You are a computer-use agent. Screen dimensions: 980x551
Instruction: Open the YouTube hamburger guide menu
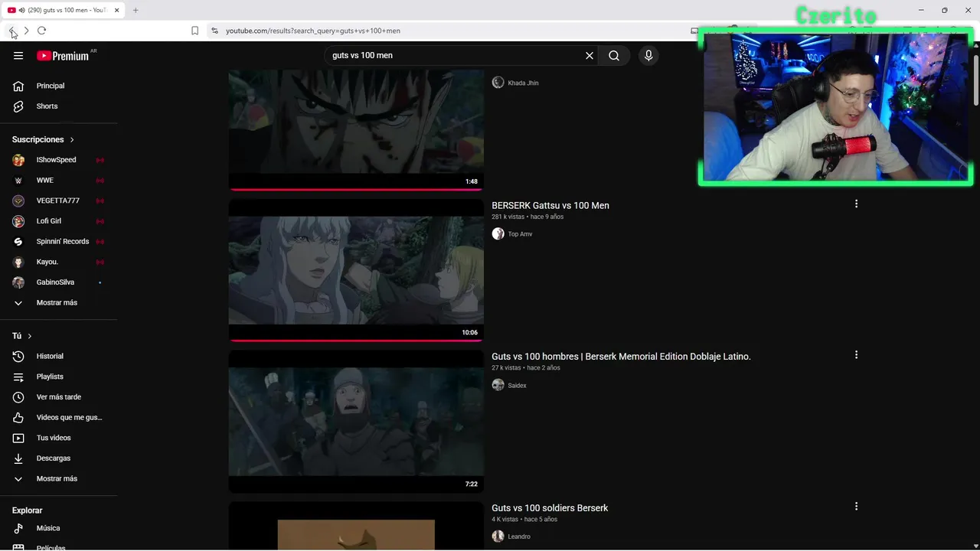[18, 55]
